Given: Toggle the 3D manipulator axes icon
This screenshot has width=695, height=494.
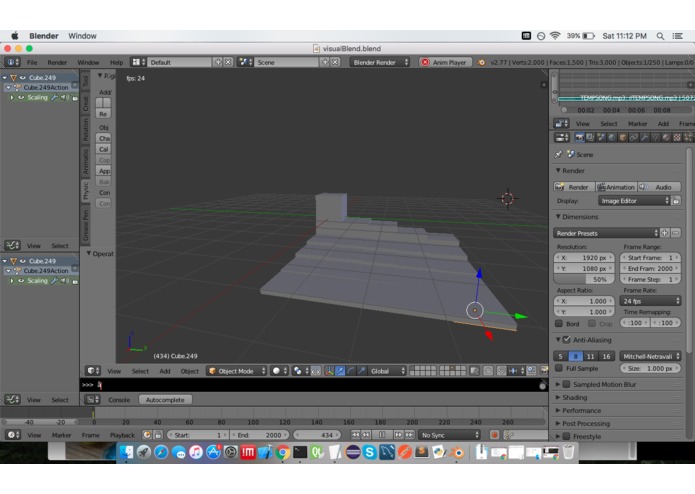Looking at the screenshot, I should coord(329,371).
